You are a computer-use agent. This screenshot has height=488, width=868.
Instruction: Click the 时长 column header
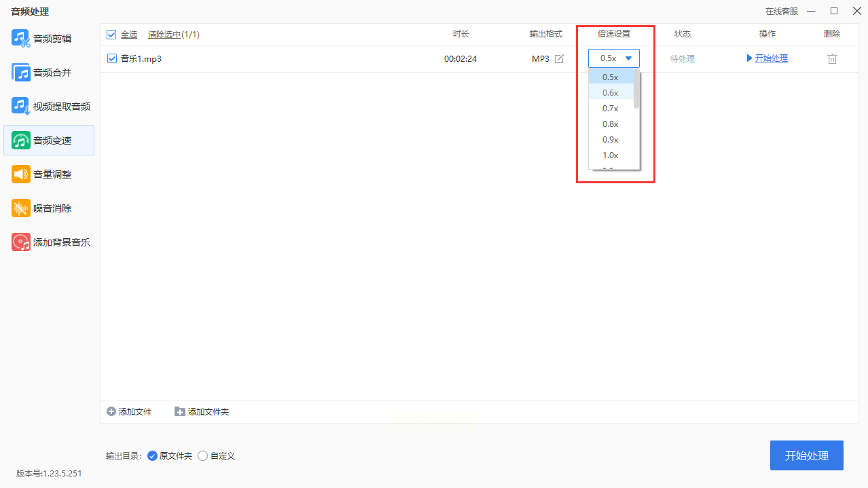(461, 34)
